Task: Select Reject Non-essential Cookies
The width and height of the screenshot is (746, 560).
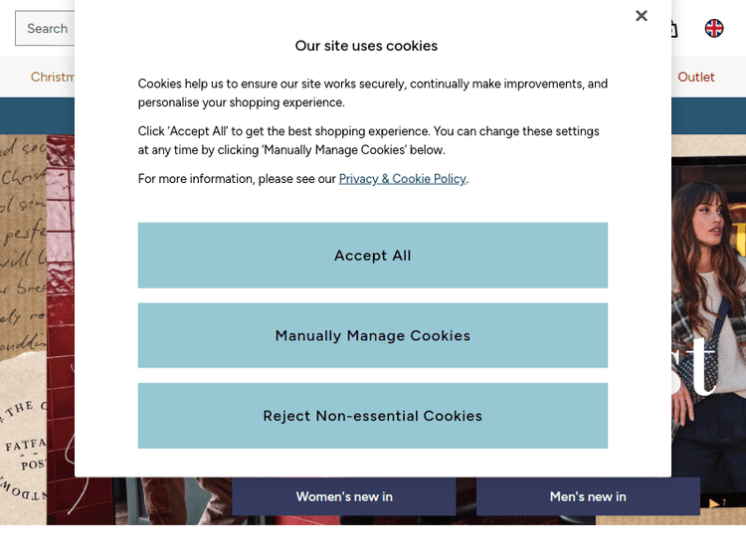Action: tap(373, 416)
